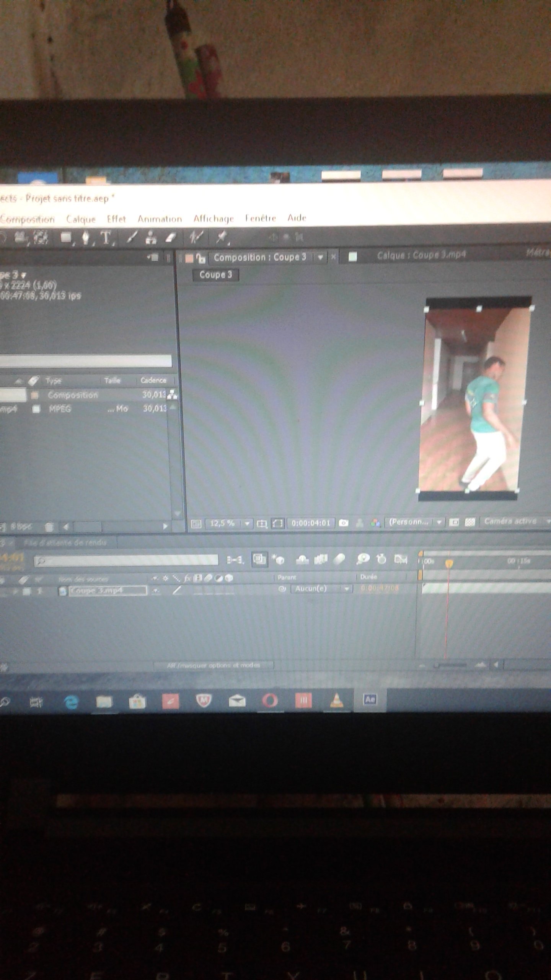Open magnification 12,5 % dropdown
The width and height of the screenshot is (551, 980).
coord(228,523)
